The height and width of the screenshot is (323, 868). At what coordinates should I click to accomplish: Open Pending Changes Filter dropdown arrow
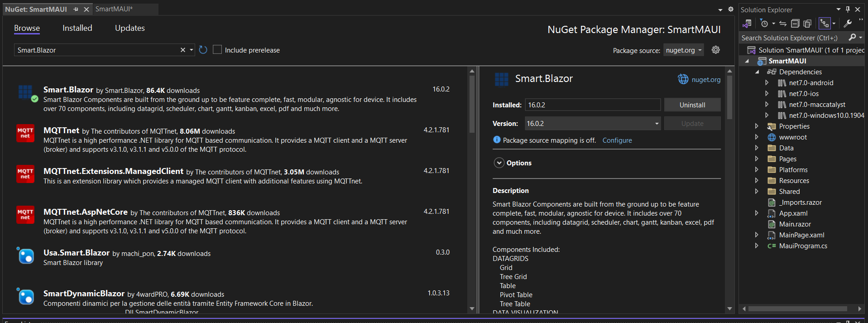773,24
